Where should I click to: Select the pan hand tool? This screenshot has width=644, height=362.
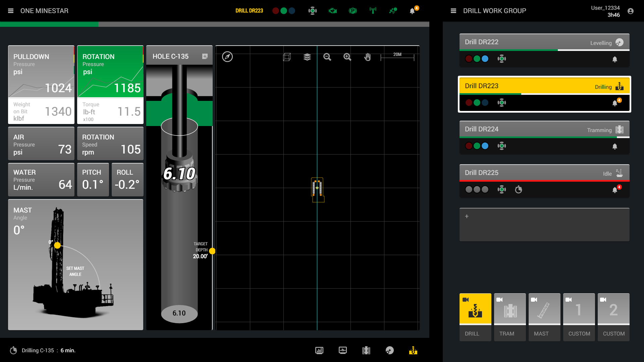tap(368, 57)
